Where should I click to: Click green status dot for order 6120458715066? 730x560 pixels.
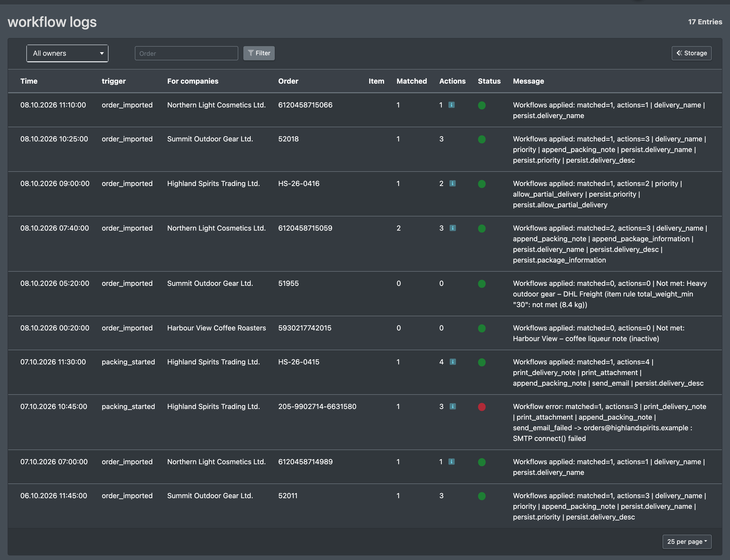point(482,106)
